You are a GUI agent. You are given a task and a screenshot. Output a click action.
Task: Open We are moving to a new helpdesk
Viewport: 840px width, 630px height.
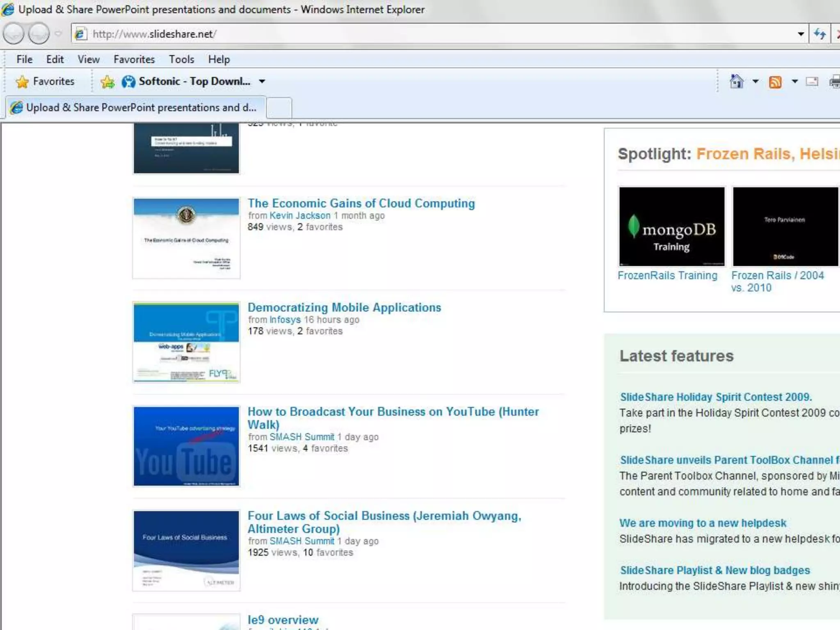[703, 523]
